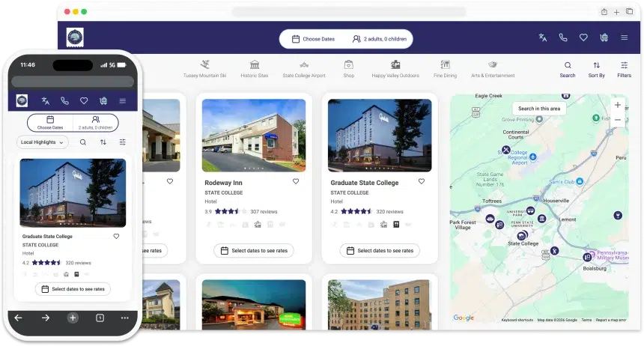This screenshot has height=346, width=644.
Task: Open the Terms link on the map
Action: [x=586, y=320]
